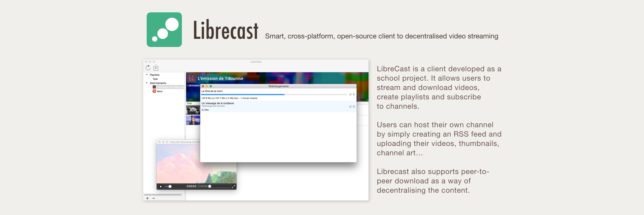Screen dimensions: 644x215
Task: Select the Test playlist
Action: tap(155, 79)
